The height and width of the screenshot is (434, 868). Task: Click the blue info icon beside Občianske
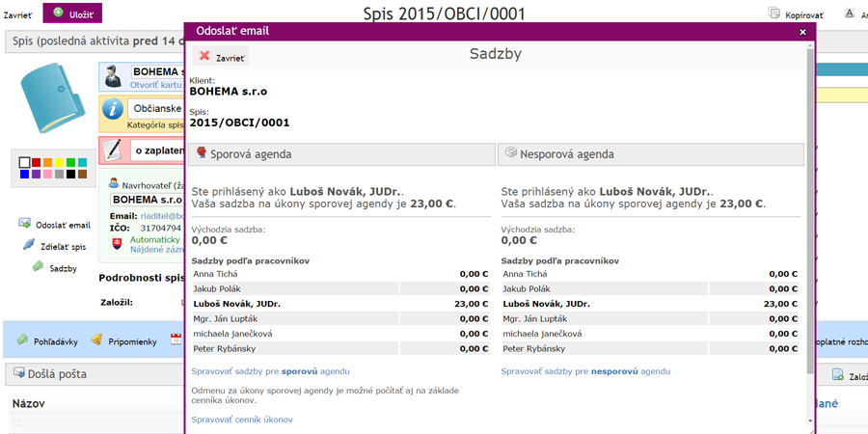pos(113,109)
